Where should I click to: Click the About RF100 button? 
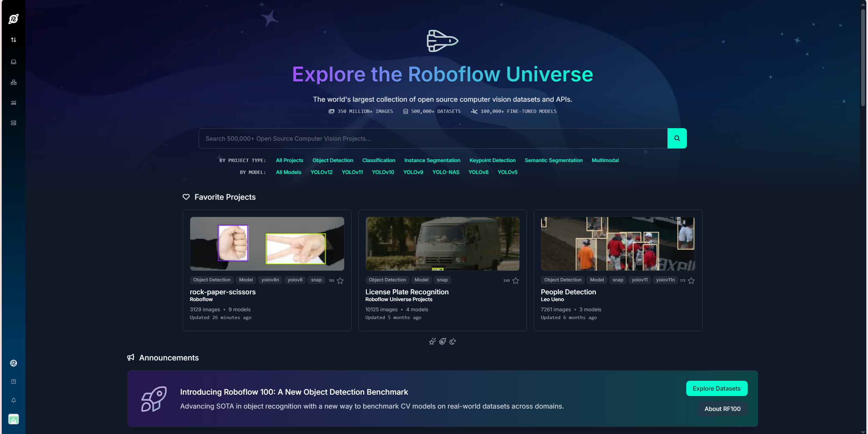[723, 409]
